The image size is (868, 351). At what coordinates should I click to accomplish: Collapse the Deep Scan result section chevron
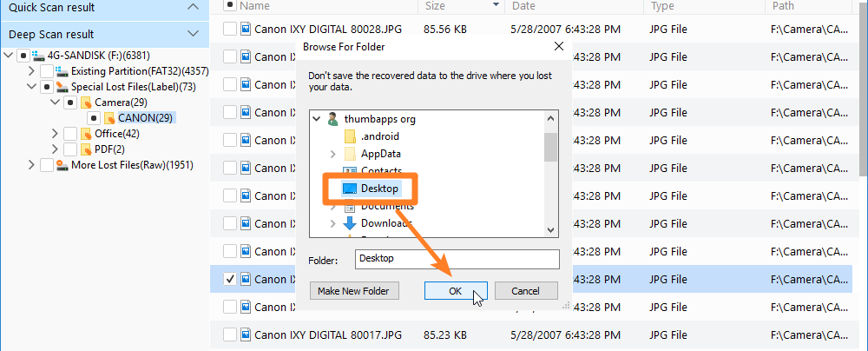(194, 34)
